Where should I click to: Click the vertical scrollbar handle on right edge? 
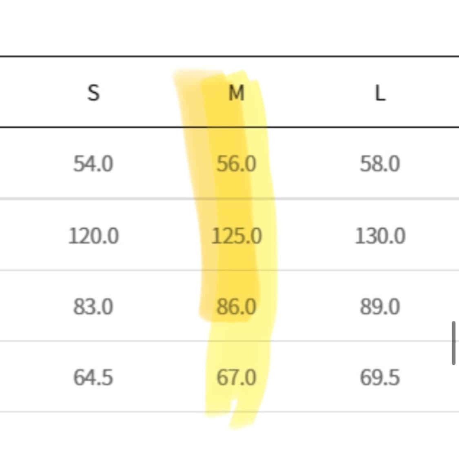(453, 343)
